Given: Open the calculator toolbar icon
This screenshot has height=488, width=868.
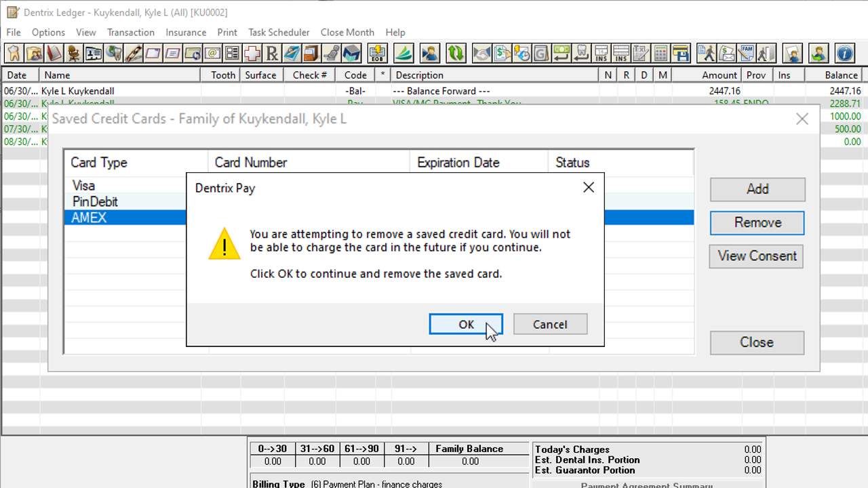Looking at the screenshot, I should pos(660,53).
